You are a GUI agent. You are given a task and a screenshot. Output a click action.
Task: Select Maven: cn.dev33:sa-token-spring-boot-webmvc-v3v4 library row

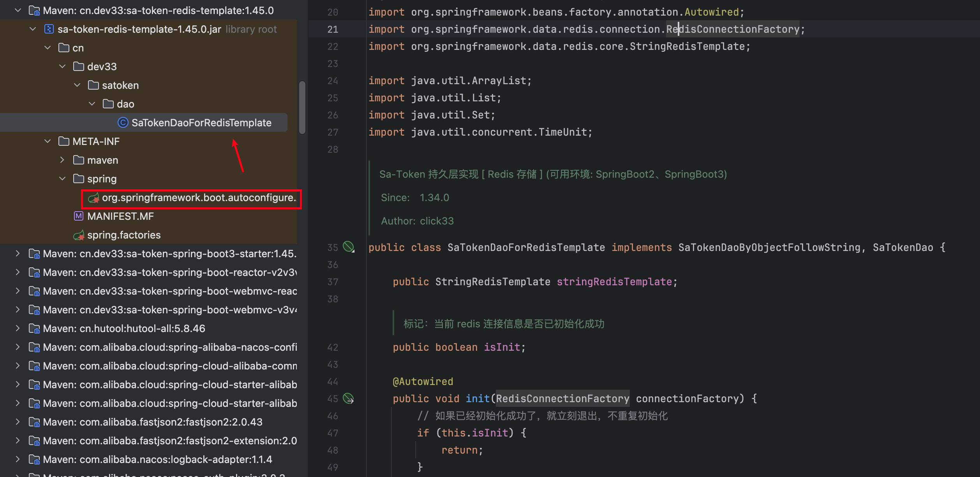pyautogui.click(x=148, y=310)
